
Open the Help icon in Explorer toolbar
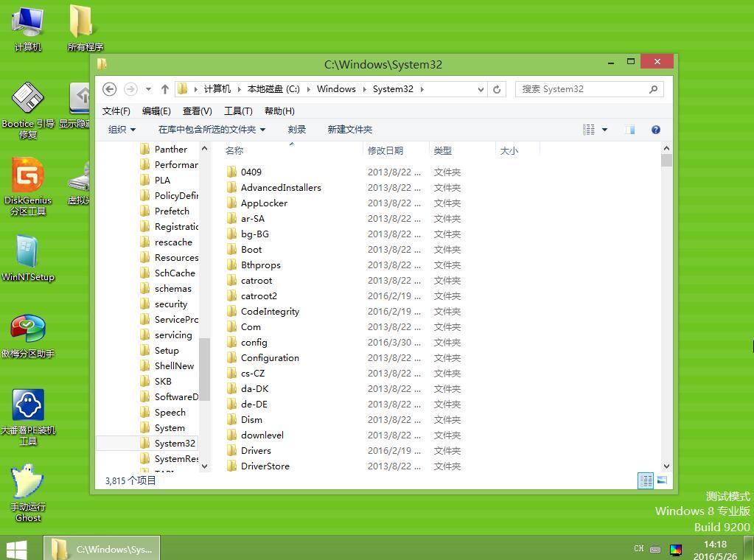coord(655,129)
